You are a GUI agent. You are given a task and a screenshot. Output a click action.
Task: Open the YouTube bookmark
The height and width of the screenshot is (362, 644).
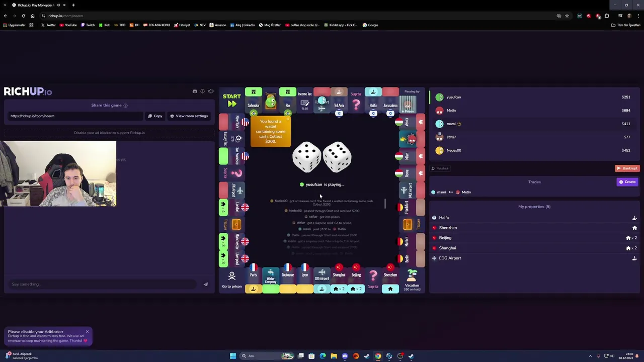[x=68, y=25]
